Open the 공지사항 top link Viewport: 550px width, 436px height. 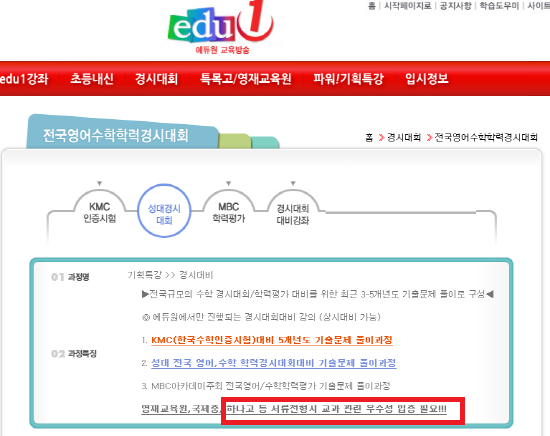point(455,6)
